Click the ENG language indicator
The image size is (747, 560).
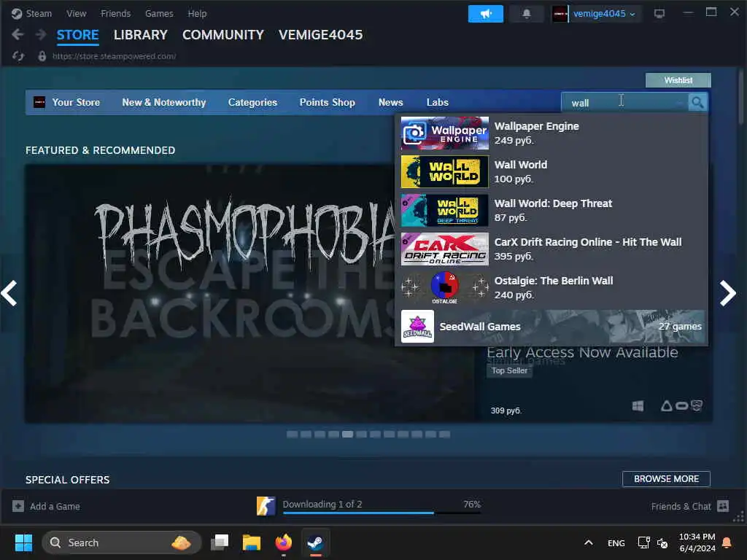[616, 542]
